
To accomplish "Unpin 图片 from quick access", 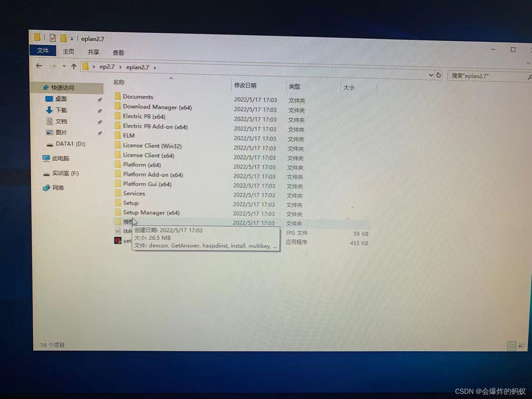I will point(100,132).
